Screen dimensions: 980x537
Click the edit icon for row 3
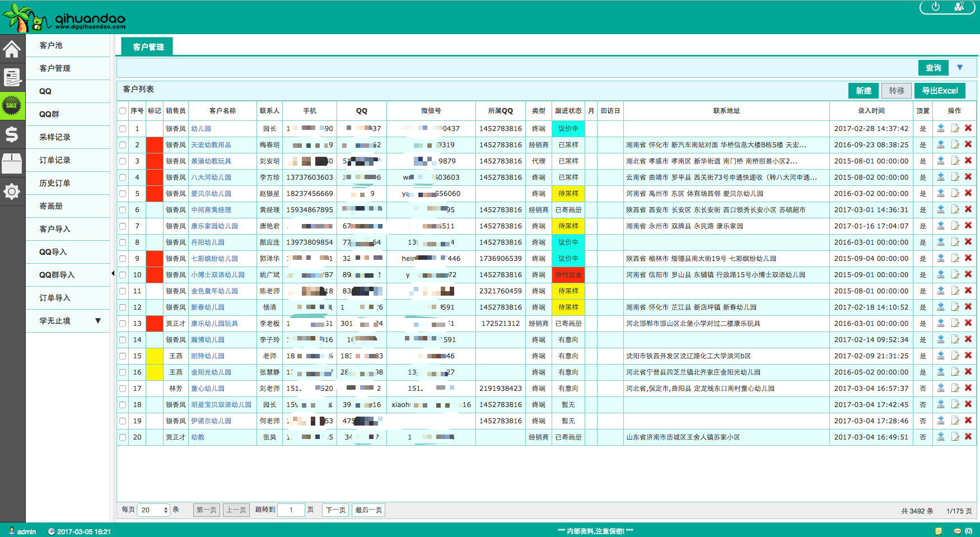pos(955,161)
